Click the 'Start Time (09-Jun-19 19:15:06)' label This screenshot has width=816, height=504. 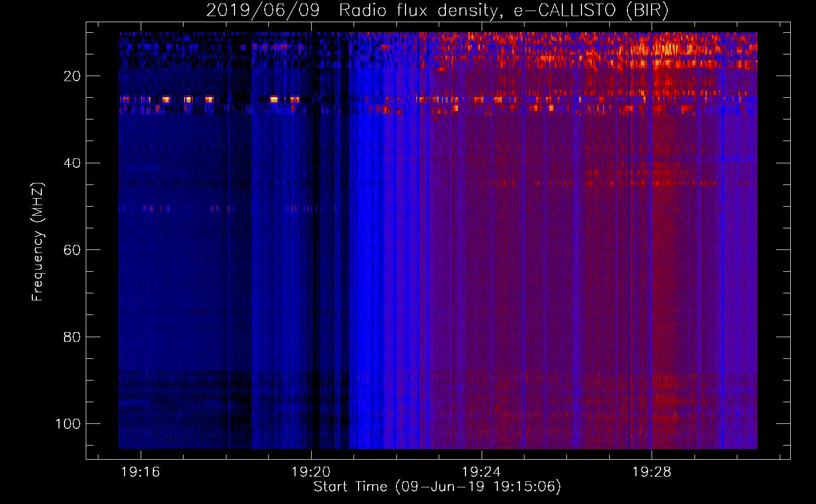point(437,487)
